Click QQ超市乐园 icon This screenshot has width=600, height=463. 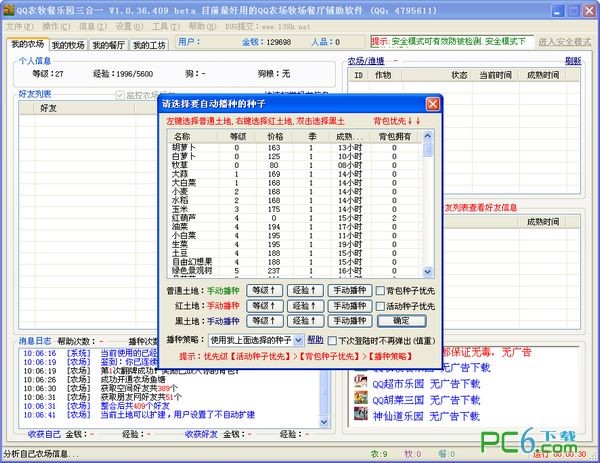360,381
